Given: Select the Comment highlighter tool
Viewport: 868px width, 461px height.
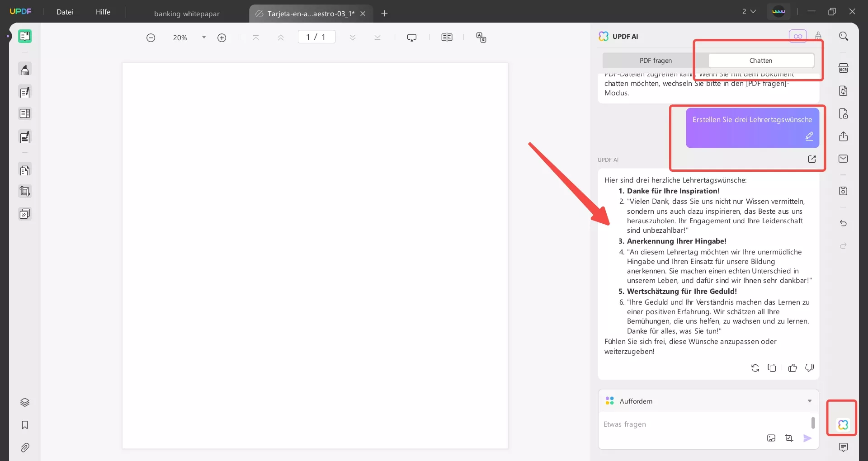Looking at the screenshot, I should (x=25, y=70).
